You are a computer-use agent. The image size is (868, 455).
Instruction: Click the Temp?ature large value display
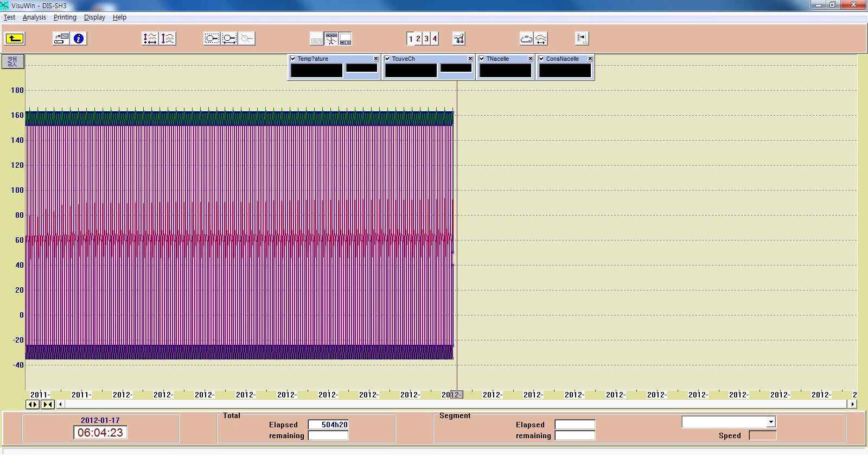[317, 71]
